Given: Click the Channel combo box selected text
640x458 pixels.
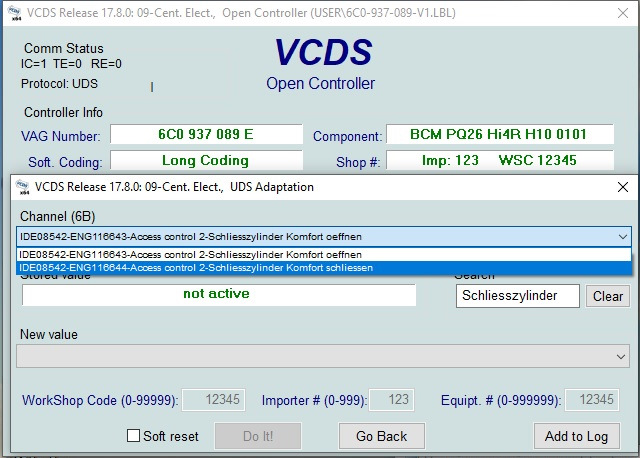Looking at the screenshot, I should 191,237.
